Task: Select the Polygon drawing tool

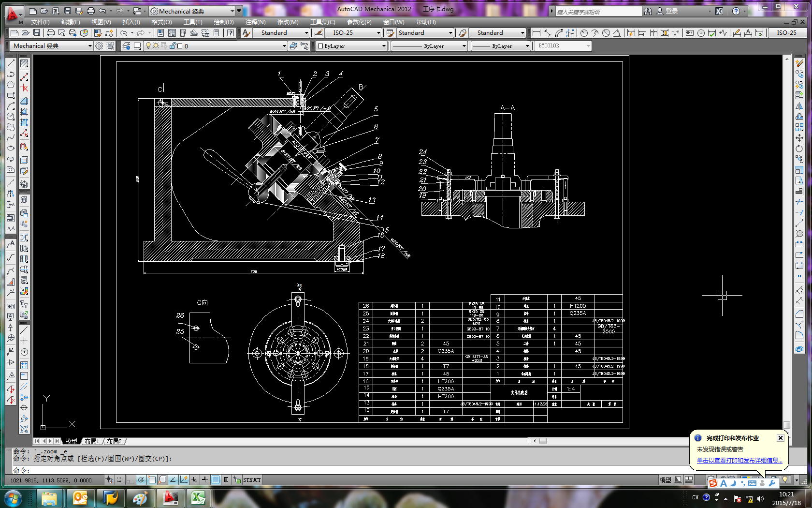Action: click(11, 85)
